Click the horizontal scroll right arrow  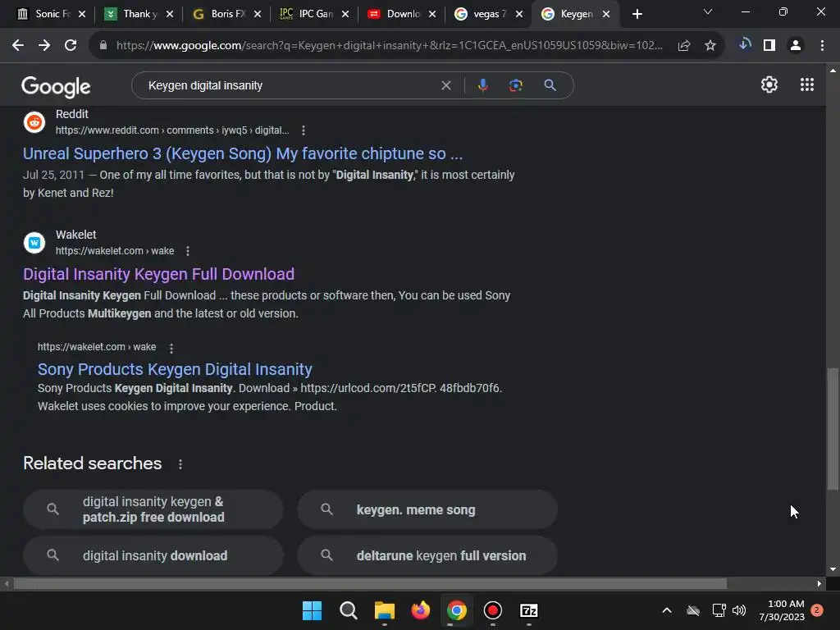(x=819, y=583)
